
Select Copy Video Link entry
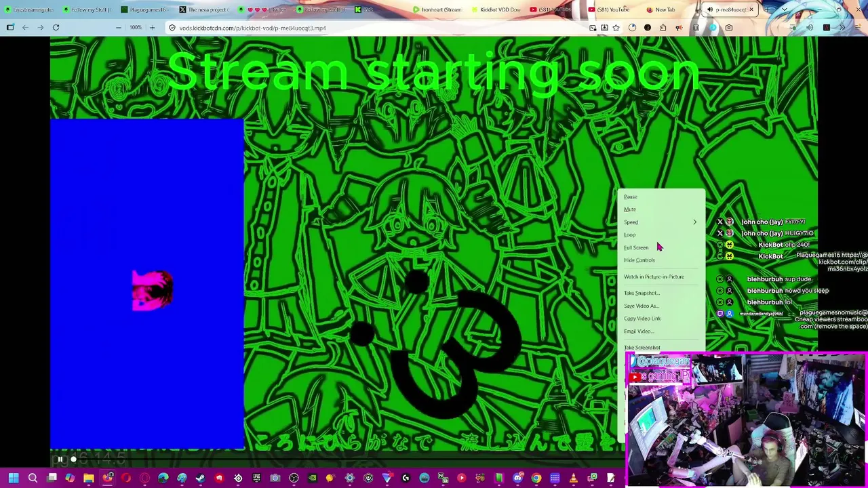click(x=642, y=319)
